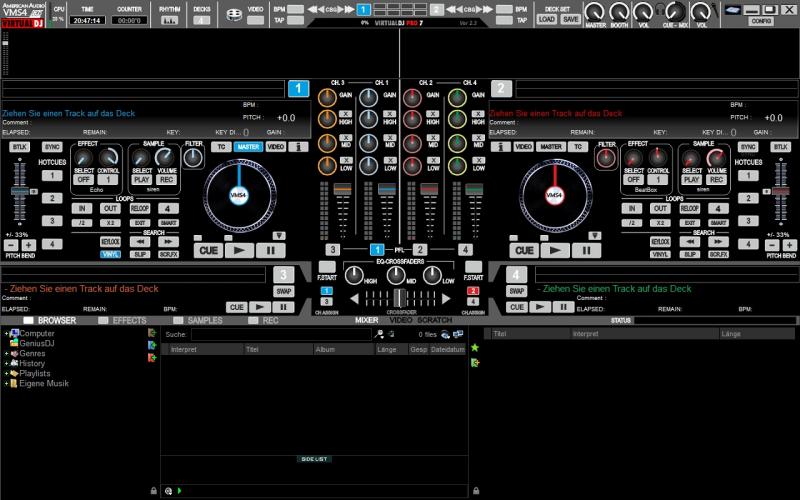Click the Suche search field
This screenshot has height=500, width=800.
(x=281, y=335)
